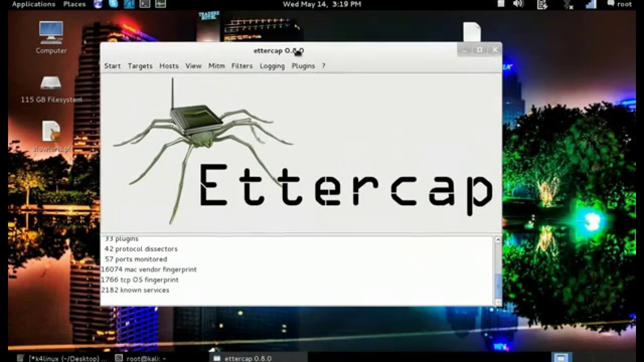The height and width of the screenshot is (362, 644).
Task: Open the Filters menu
Action: [x=242, y=66]
